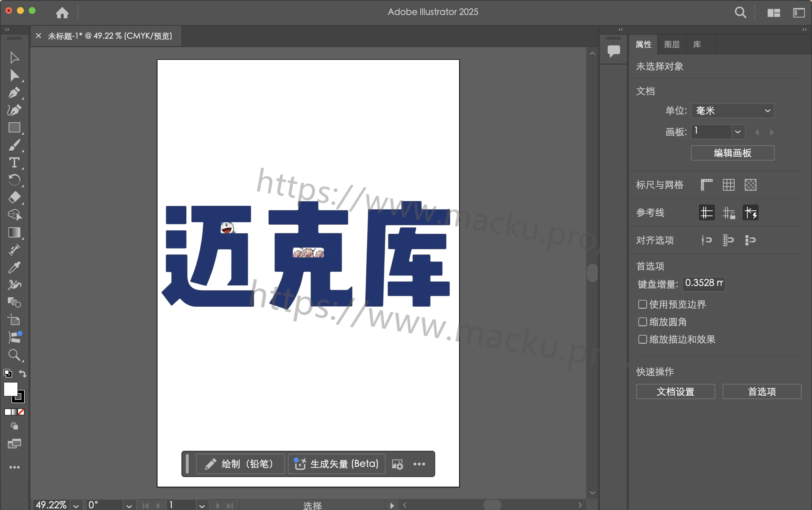The width and height of the screenshot is (812, 510).
Task: Toggle show guides button
Action: tap(706, 212)
